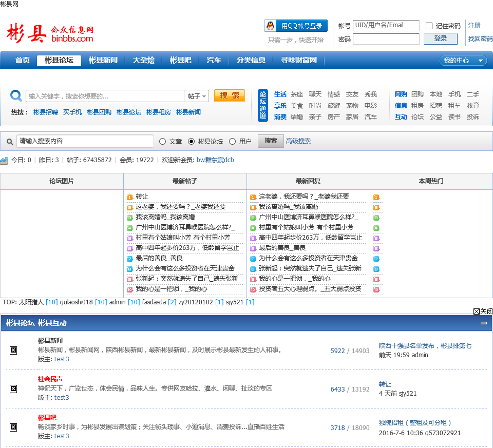Image resolution: width=493 pixels, height=448 pixels.
Task: Click the 彬县新闻 forum board icon
Action: coord(13,350)
